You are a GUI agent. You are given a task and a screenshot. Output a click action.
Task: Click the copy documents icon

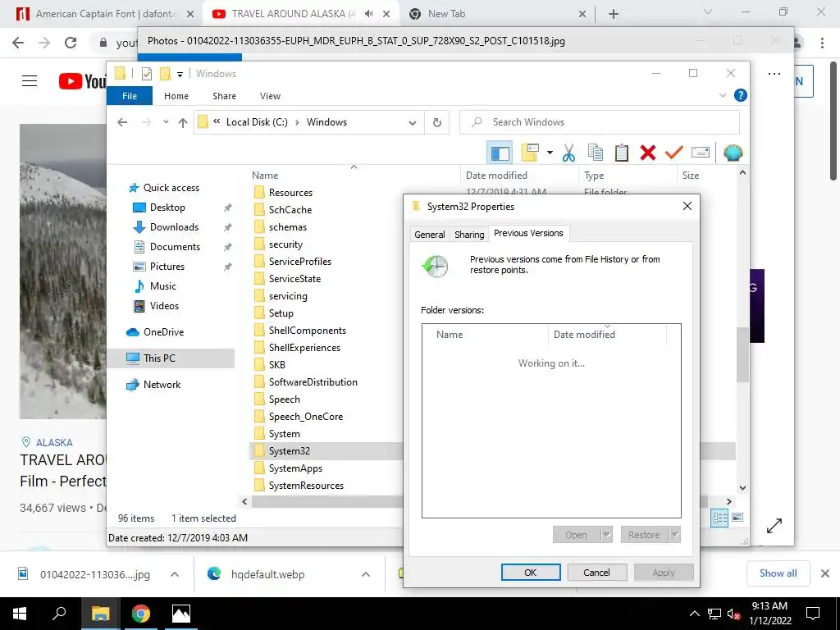point(596,153)
